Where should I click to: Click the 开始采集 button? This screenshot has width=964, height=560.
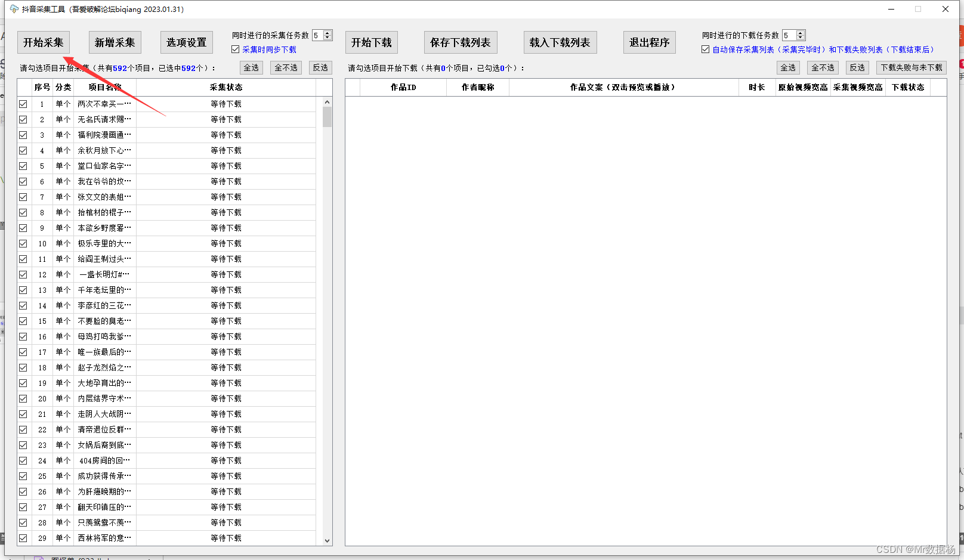click(44, 42)
